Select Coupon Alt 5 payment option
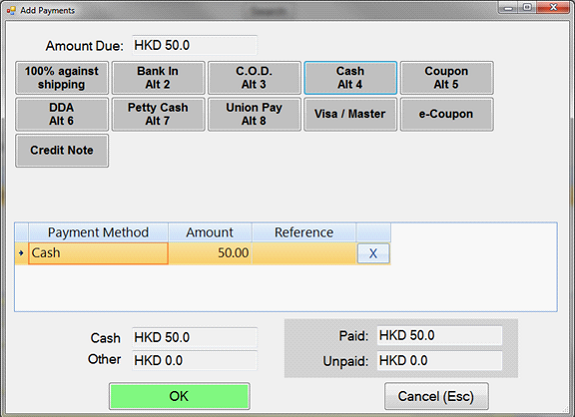Image resolution: width=575 pixels, height=417 pixels. coord(446,78)
